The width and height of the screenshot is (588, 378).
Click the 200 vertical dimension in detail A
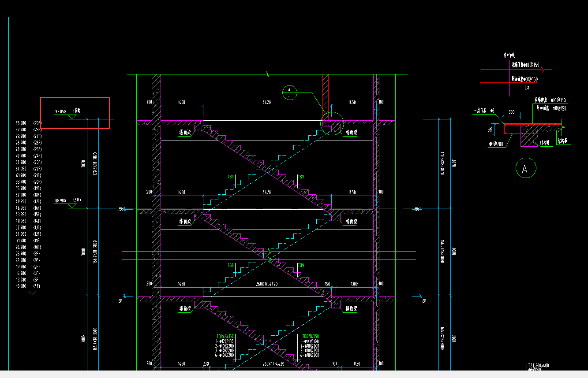pos(490,130)
